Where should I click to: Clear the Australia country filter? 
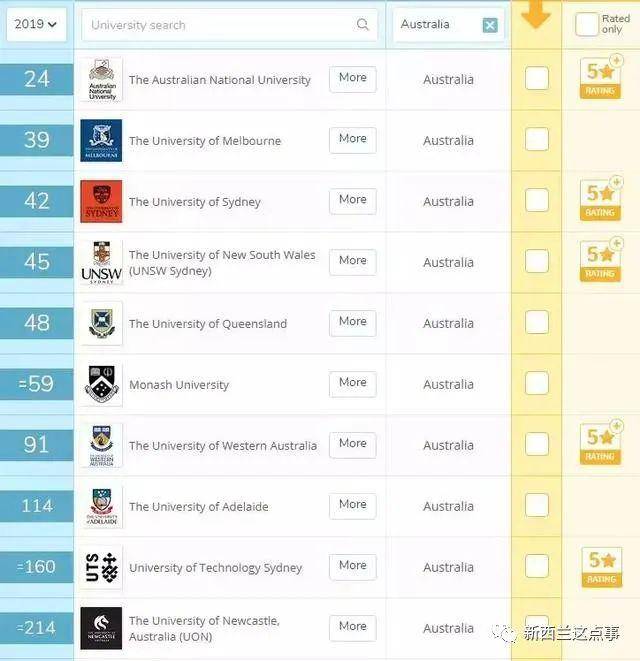pyautogui.click(x=490, y=25)
